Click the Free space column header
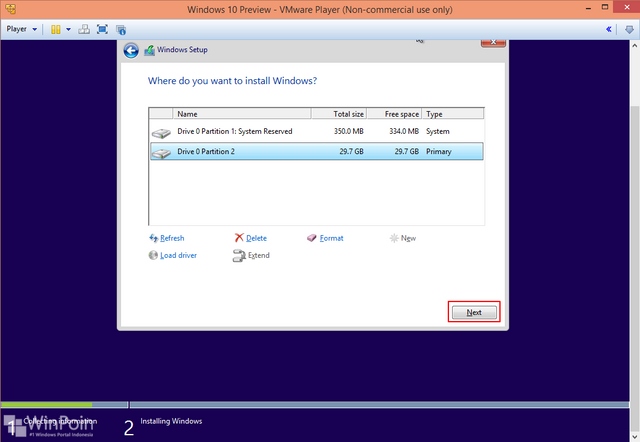This screenshot has height=442, width=640. 394,113
